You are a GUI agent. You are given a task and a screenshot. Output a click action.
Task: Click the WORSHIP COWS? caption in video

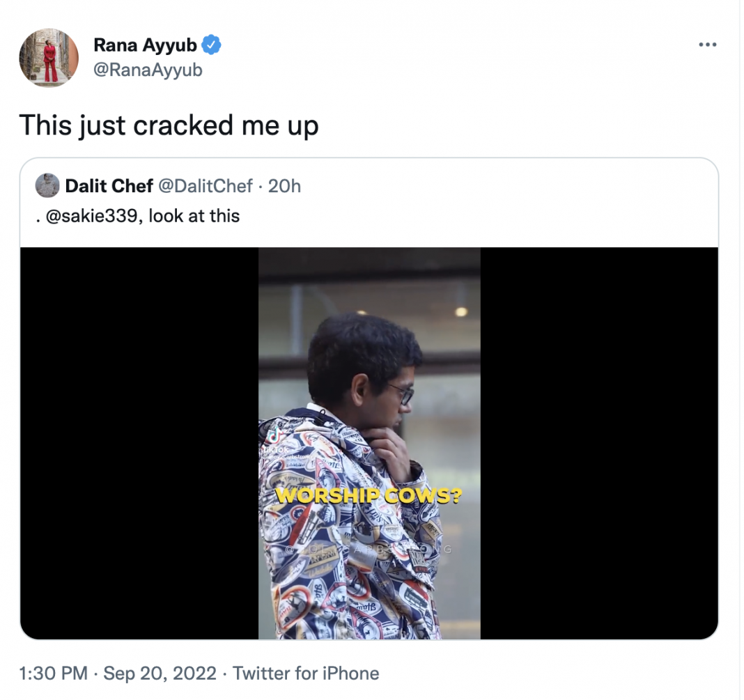tap(369, 496)
